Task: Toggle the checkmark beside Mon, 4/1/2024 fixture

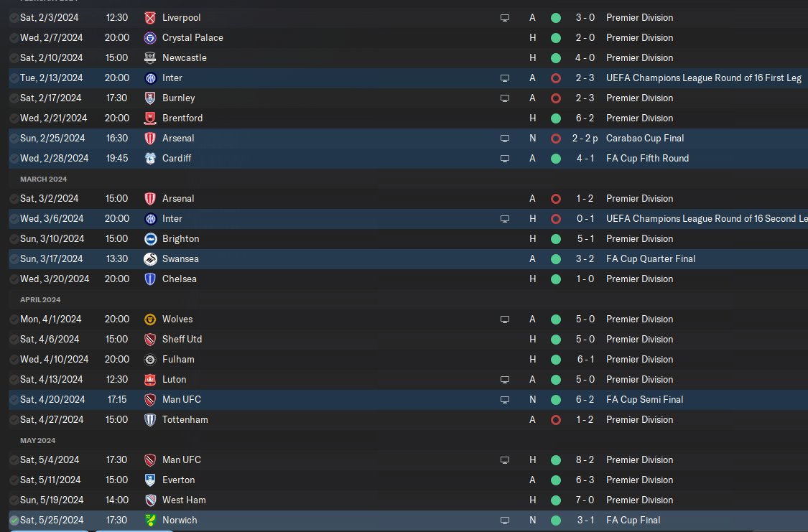Action: click(x=14, y=319)
